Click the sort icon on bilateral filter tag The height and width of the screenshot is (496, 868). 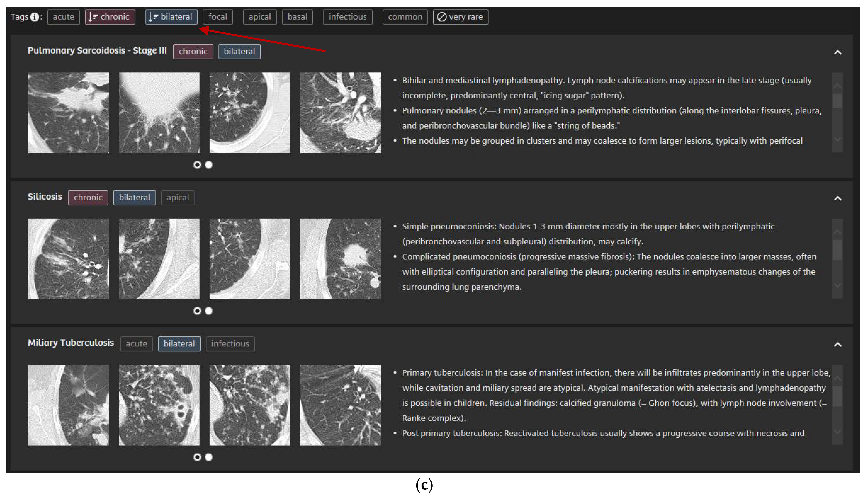pos(153,17)
